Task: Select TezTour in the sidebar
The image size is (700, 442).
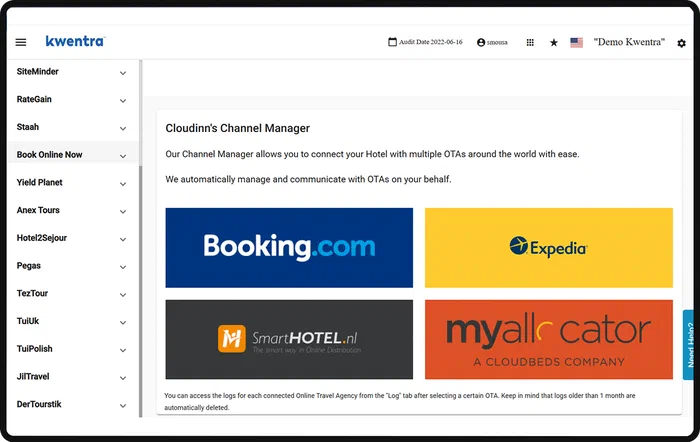Action: click(x=32, y=293)
